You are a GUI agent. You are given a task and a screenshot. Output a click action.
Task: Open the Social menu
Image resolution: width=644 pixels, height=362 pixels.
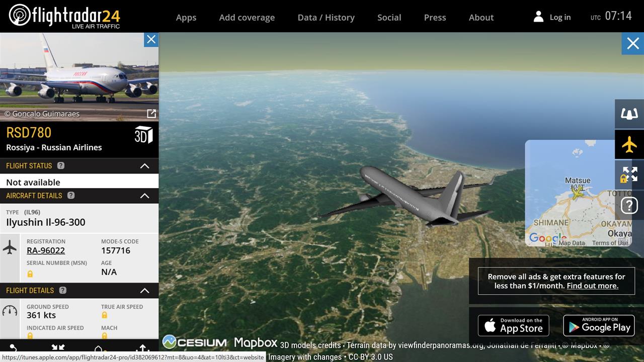pyautogui.click(x=389, y=17)
